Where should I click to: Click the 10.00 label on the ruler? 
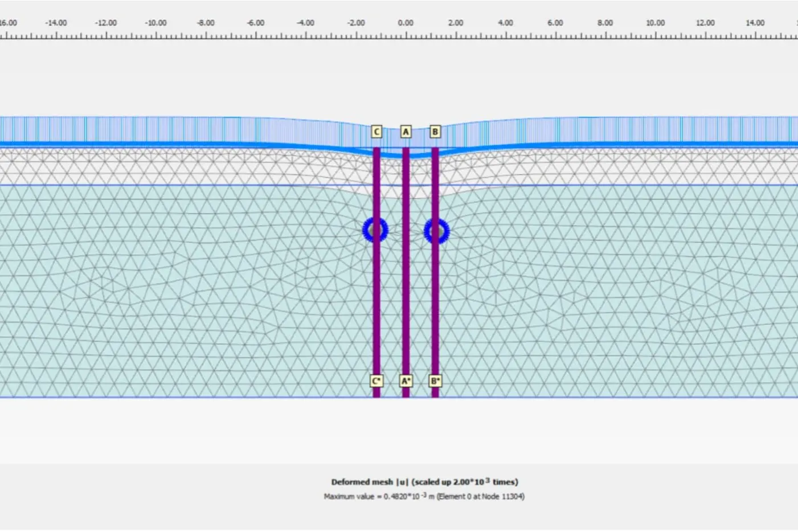point(655,23)
